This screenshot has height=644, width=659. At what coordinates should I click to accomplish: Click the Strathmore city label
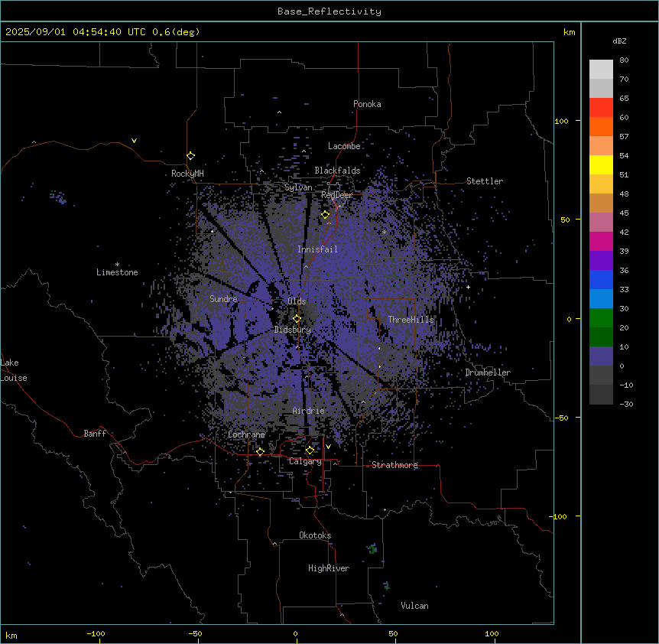[394, 465]
